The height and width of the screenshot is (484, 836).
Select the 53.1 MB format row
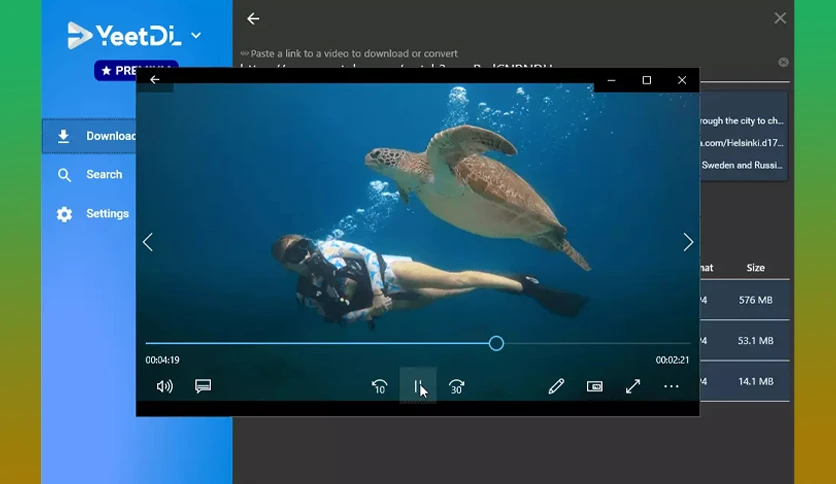pos(744,341)
